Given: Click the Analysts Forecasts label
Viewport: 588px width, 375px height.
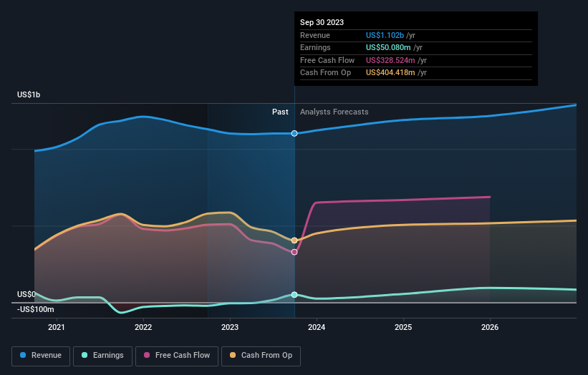Looking at the screenshot, I should pos(334,112).
